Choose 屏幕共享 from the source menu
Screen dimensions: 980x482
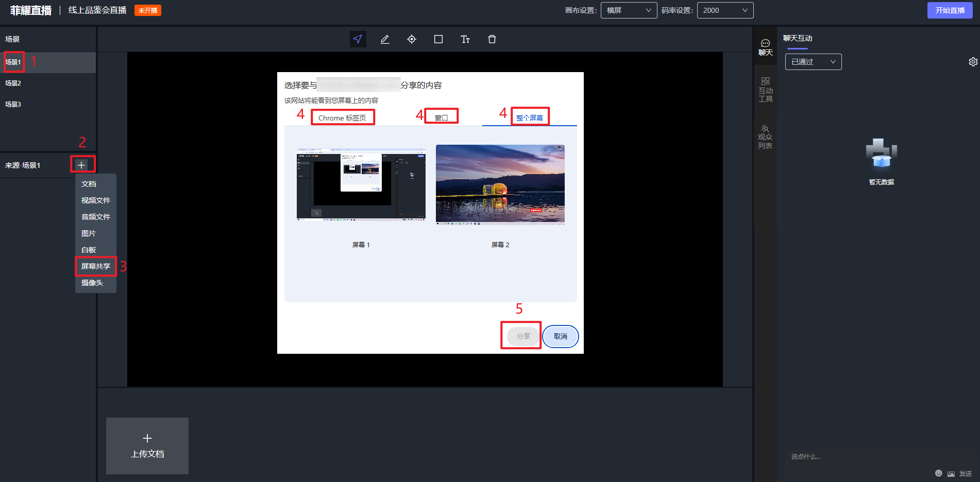[96, 266]
